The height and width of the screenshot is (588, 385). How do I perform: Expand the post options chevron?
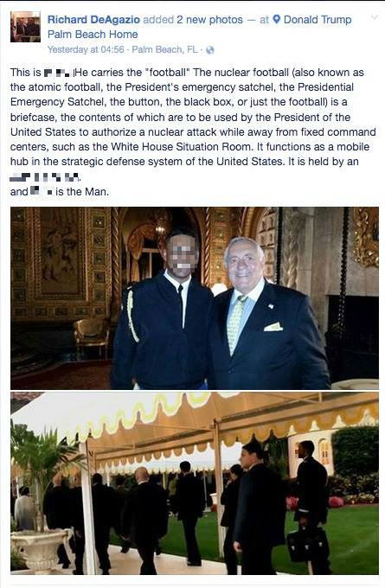(374, 17)
